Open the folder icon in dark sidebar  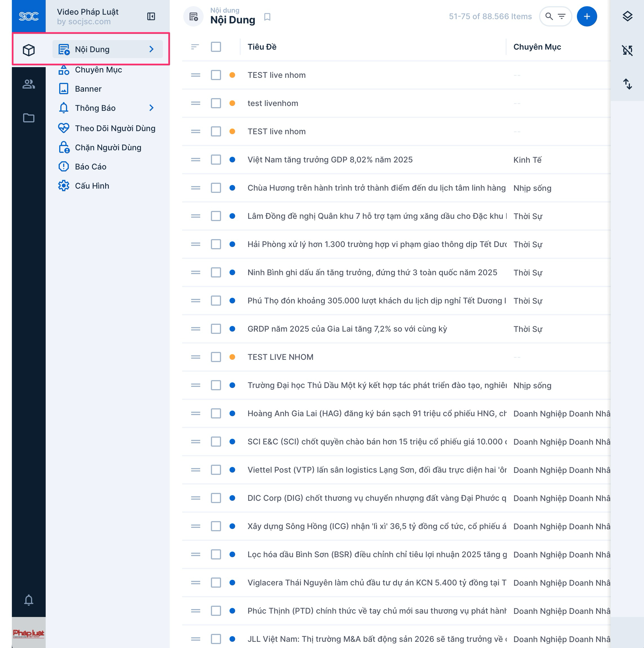point(28,118)
